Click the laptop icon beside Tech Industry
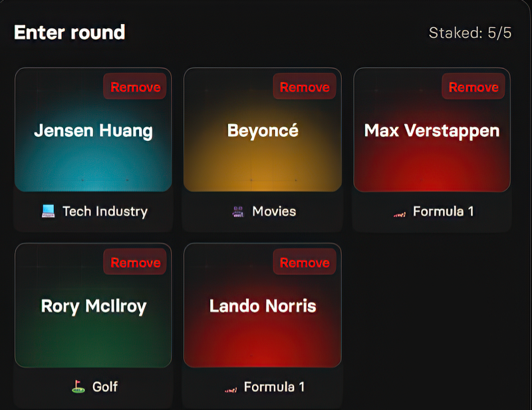 pos(48,212)
